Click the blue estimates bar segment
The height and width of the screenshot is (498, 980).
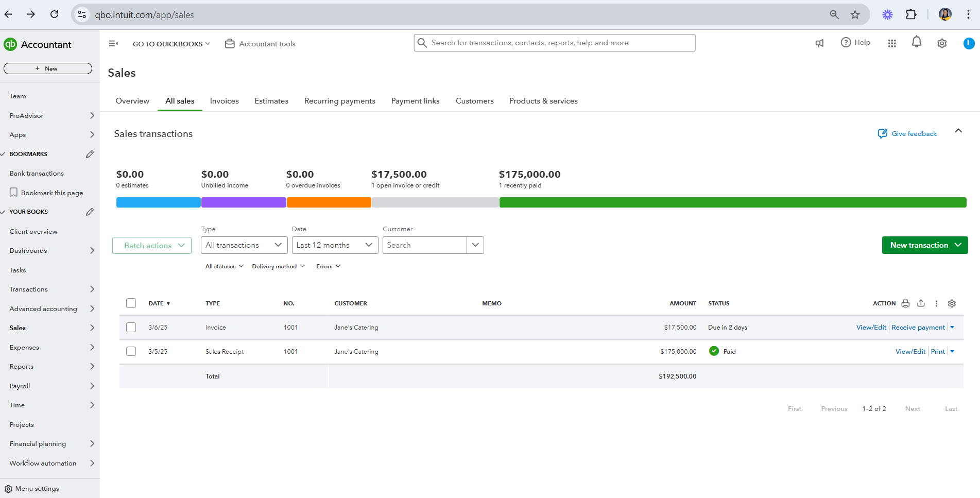click(159, 202)
